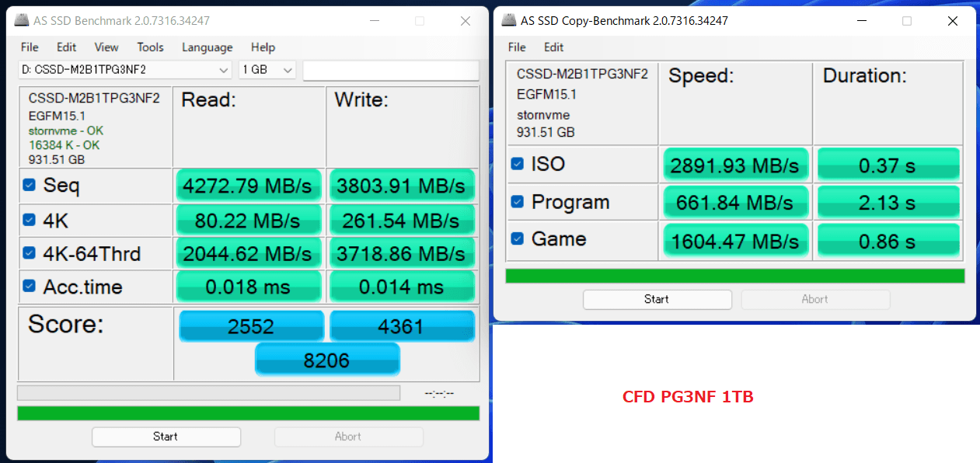Click Abort in Copy-Benchmark window
The width and height of the screenshot is (980, 463).
pyautogui.click(x=815, y=299)
